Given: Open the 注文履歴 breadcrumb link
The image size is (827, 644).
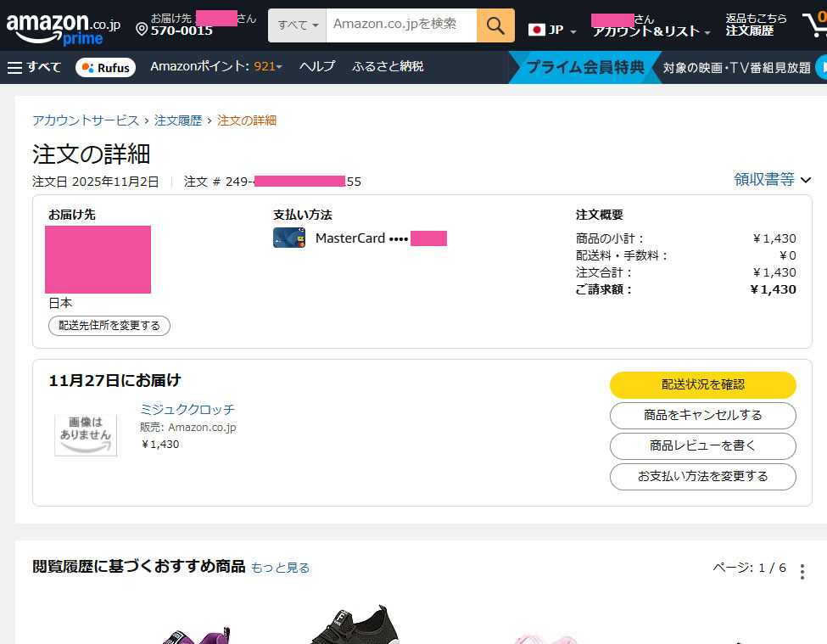Looking at the screenshot, I should [178, 120].
